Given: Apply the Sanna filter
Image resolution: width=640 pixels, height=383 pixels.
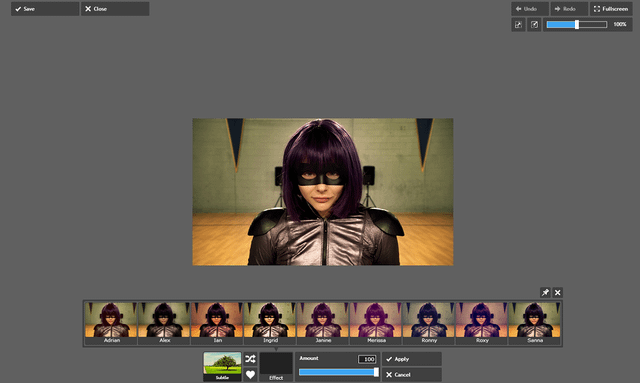Looking at the screenshot, I should pos(535,323).
